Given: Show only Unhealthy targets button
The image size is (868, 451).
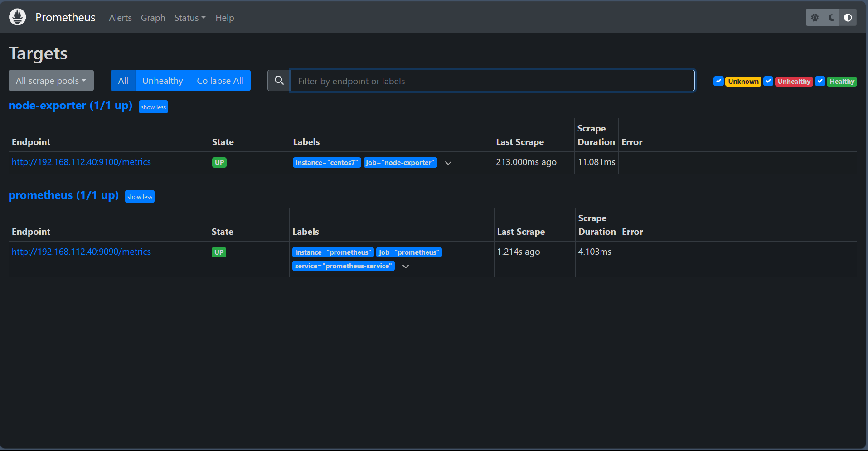Looking at the screenshot, I should [x=162, y=80].
